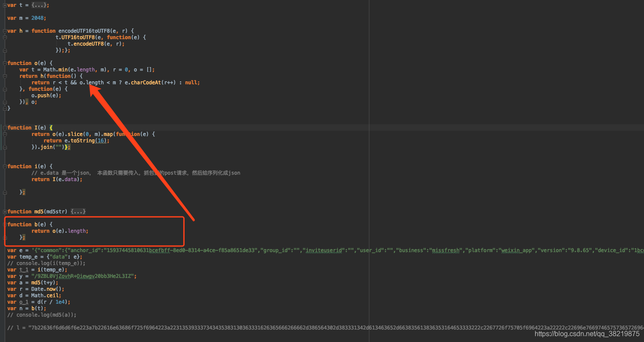Collapse the 'var h = function' fold marker
This screenshot has height=342, width=644.
click(x=5, y=31)
